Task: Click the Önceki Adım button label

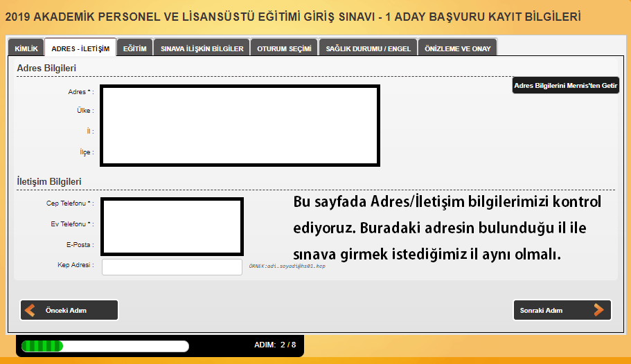Action: [66, 311]
